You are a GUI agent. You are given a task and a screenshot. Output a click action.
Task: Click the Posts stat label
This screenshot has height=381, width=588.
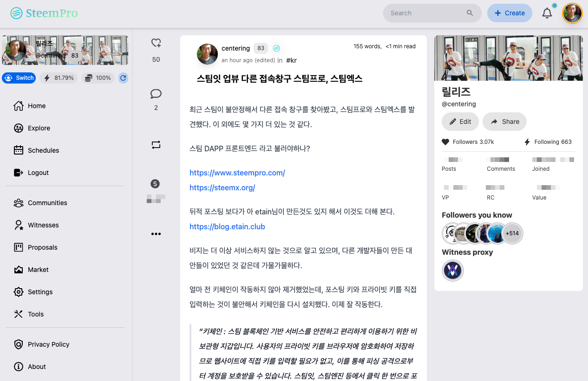pos(449,169)
